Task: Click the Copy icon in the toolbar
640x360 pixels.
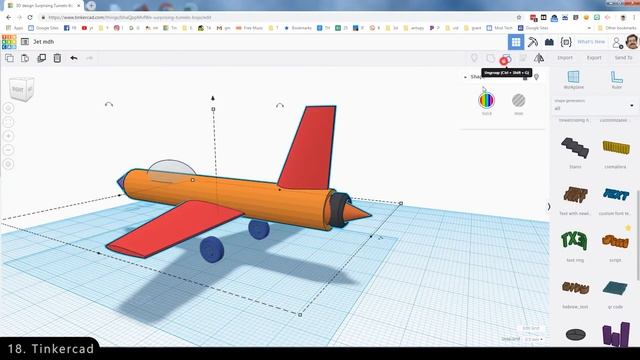Action: click(x=9, y=58)
